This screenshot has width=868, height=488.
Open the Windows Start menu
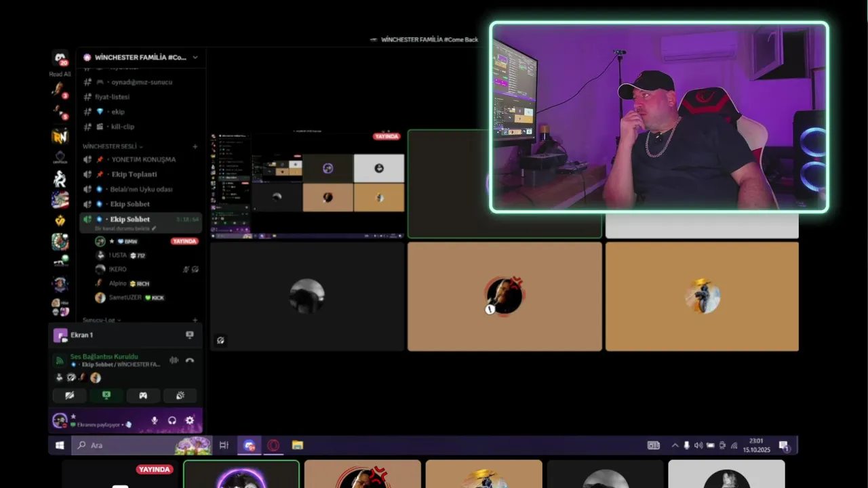click(x=60, y=445)
